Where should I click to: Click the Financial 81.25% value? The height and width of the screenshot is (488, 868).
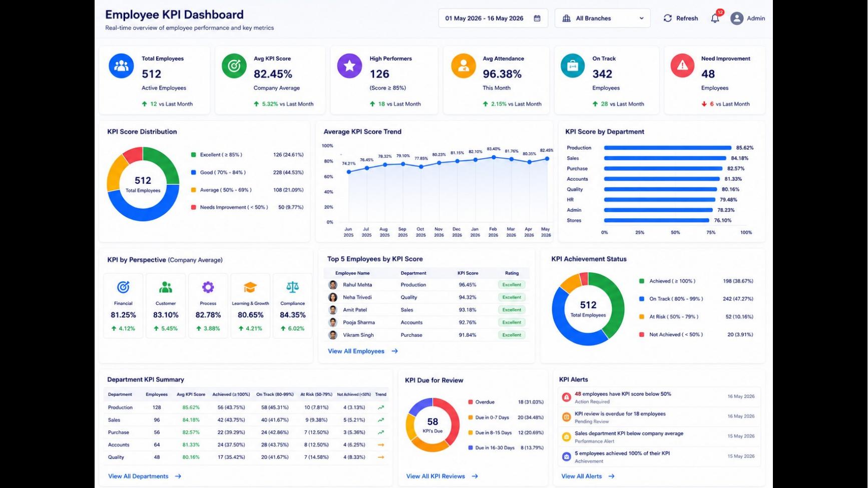coord(123,315)
